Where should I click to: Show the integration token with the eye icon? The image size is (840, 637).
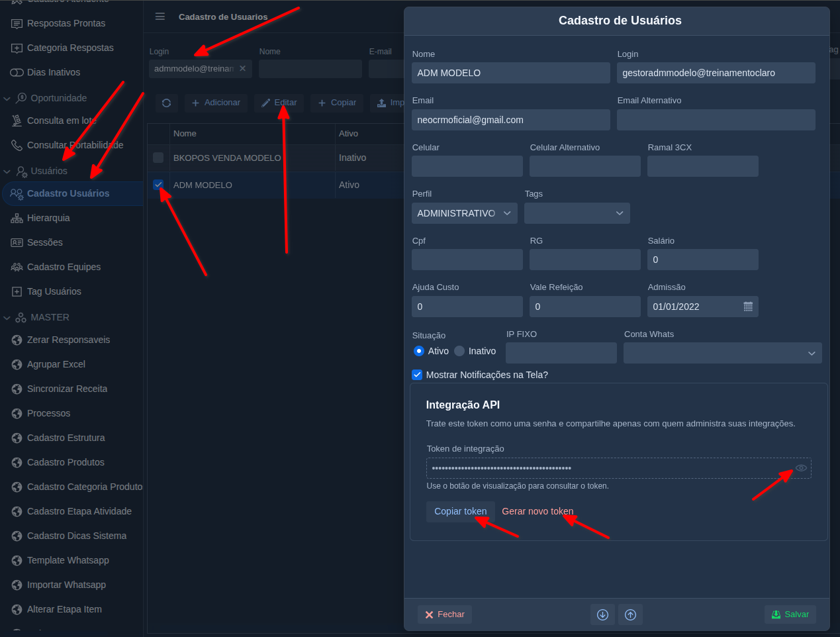[801, 468]
